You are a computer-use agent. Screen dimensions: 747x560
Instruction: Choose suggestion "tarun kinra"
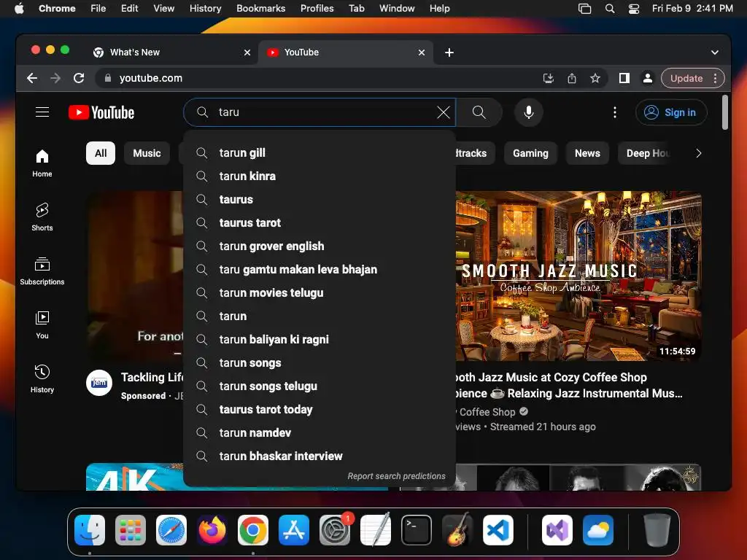(320, 176)
